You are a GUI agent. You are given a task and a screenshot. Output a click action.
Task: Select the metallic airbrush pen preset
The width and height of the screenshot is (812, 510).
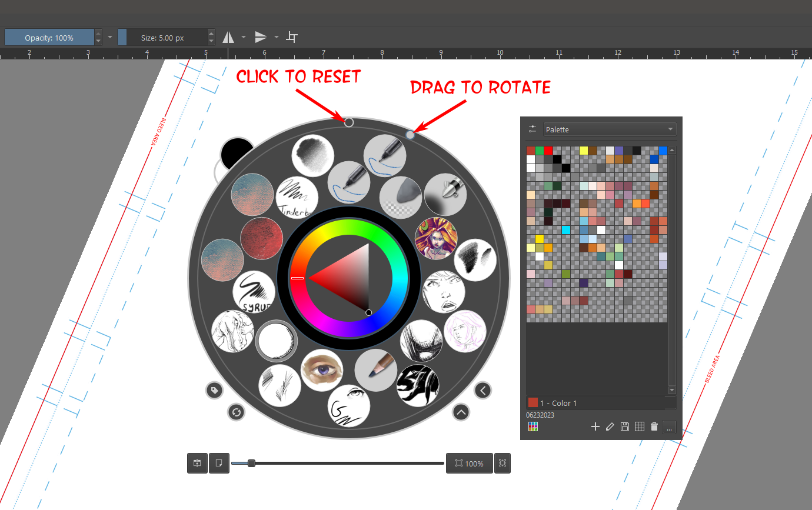(x=445, y=195)
